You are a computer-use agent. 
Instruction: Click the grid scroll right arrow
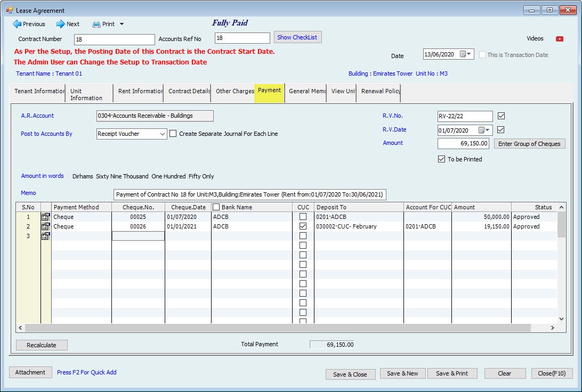point(553,328)
